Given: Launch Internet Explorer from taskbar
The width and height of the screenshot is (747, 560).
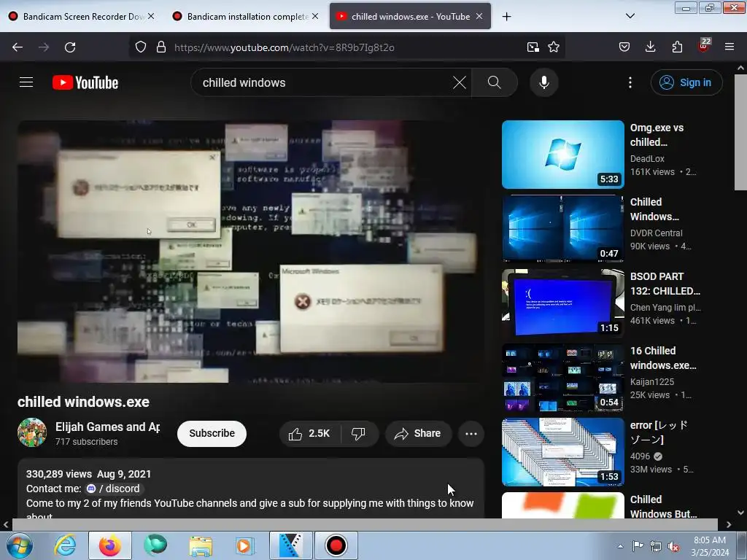Looking at the screenshot, I should 65,545.
